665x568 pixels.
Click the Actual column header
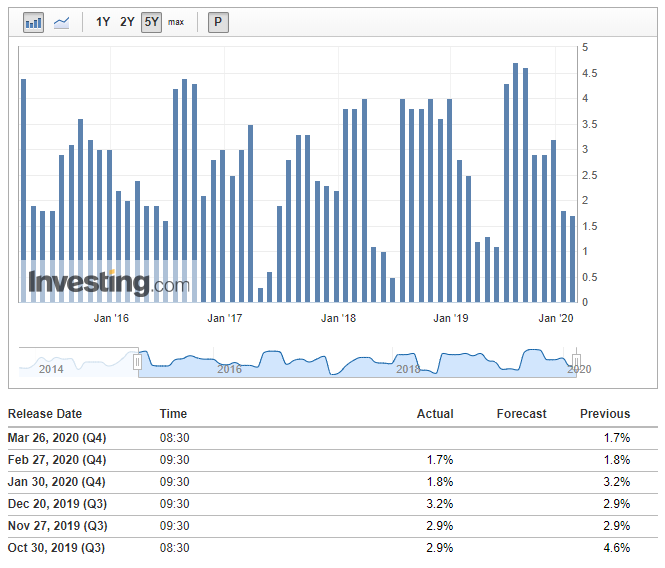coord(435,414)
